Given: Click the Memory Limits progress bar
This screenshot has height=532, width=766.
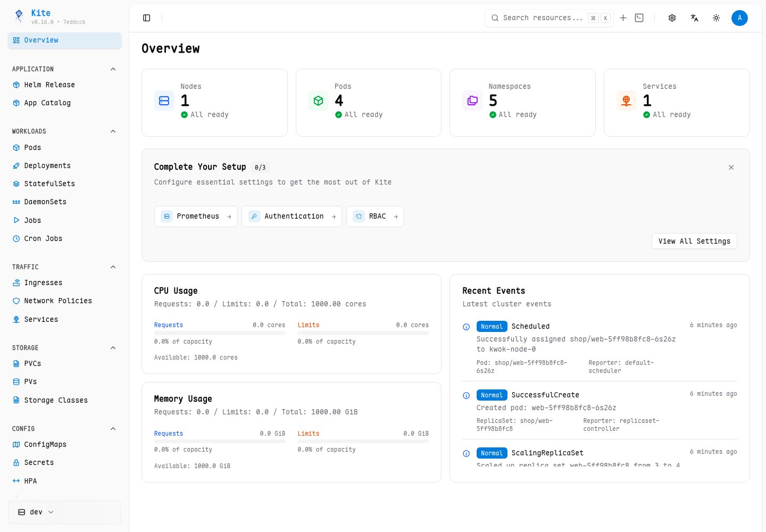Looking at the screenshot, I should [x=363, y=441].
